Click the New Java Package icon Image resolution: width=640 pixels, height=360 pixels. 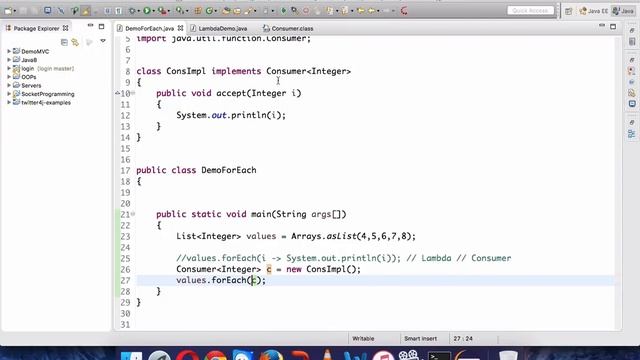[198, 11]
